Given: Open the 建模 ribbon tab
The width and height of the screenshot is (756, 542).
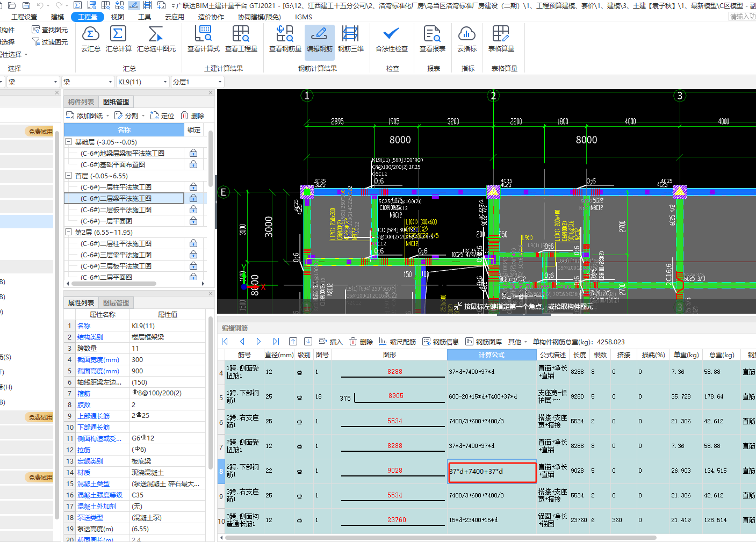Looking at the screenshot, I should (57, 17).
